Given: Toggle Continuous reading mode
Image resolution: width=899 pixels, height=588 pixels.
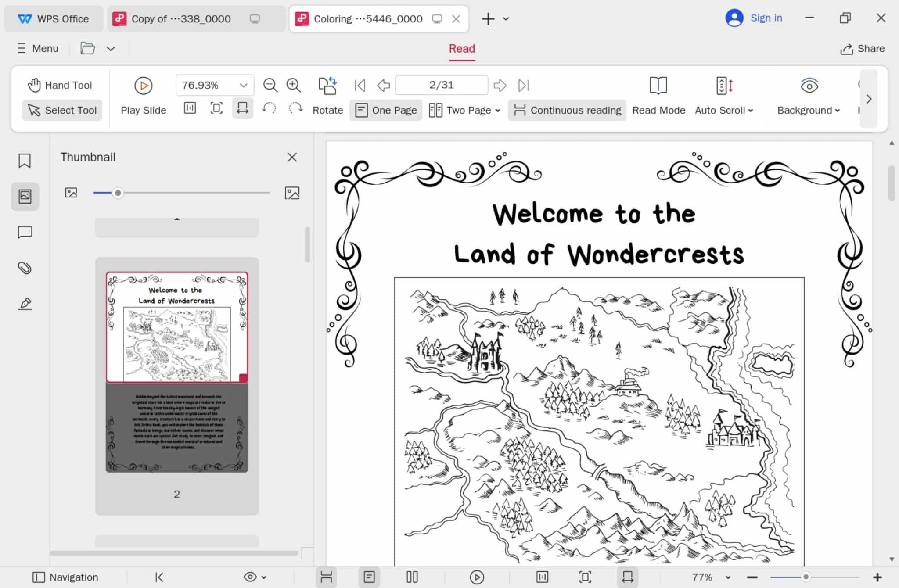Looking at the screenshot, I should pyautogui.click(x=567, y=110).
